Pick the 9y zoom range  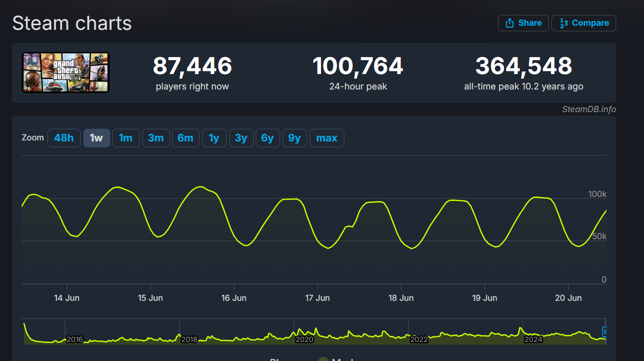coord(295,138)
